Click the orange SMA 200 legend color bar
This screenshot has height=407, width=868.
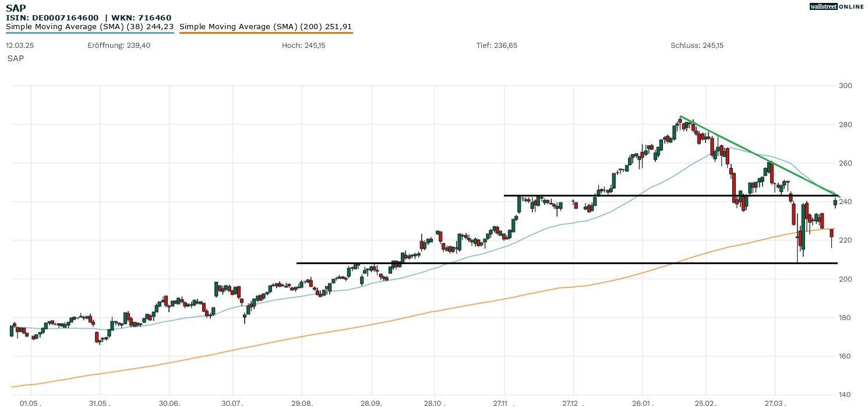coord(266,33)
